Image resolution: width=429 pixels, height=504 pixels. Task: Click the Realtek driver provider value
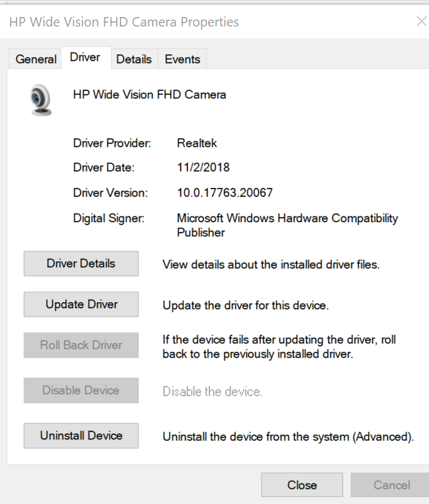pos(197,143)
